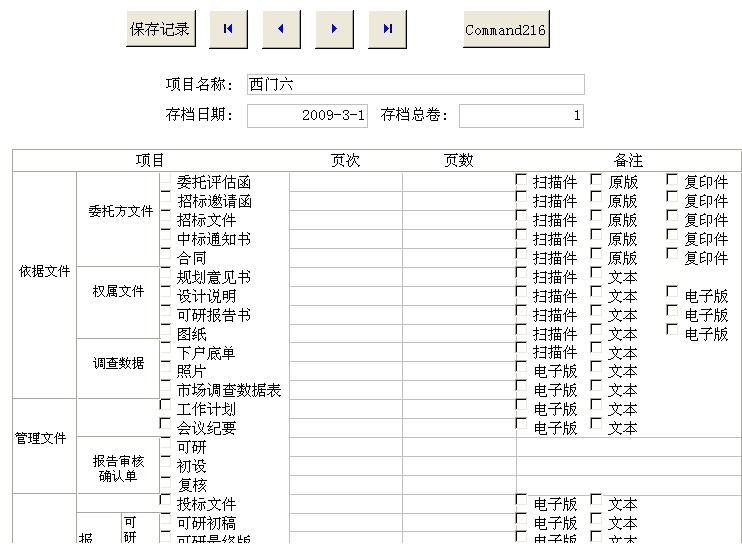742x547 pixels.
Task: Tick the 中标通知书 item checkbox
Action: [165, 235]
